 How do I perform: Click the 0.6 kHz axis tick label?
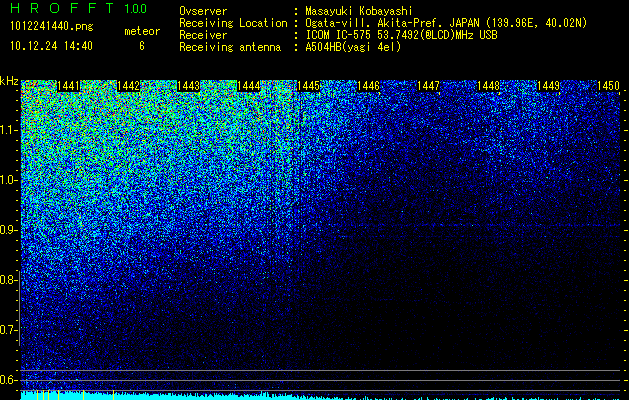(8, 380)
